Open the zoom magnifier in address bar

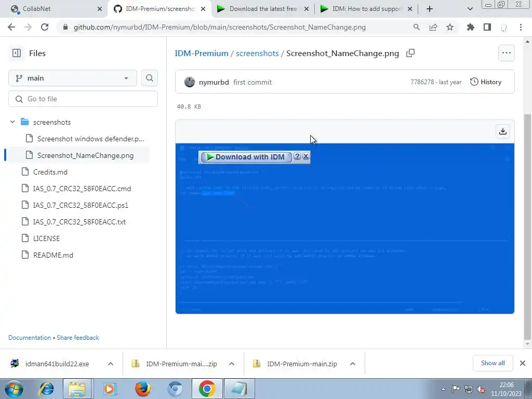tap(416, 27)
